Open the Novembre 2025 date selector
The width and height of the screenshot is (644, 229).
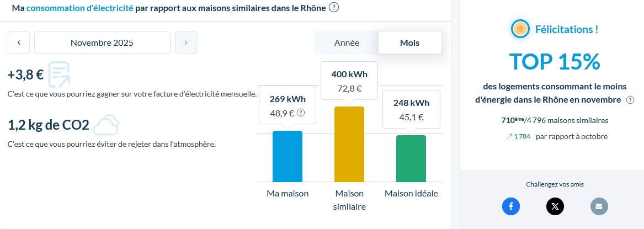[x=102, y=42]
